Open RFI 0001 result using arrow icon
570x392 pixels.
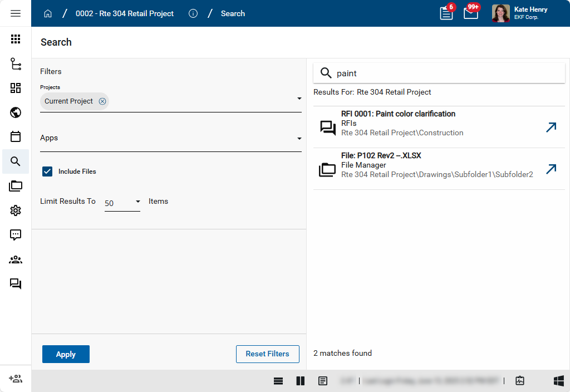[x=551, y=128]
